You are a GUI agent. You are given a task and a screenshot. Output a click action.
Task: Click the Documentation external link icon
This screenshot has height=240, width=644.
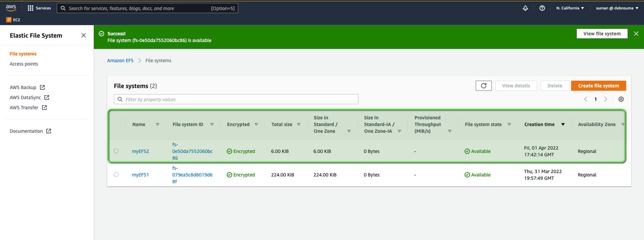[49, 131]
